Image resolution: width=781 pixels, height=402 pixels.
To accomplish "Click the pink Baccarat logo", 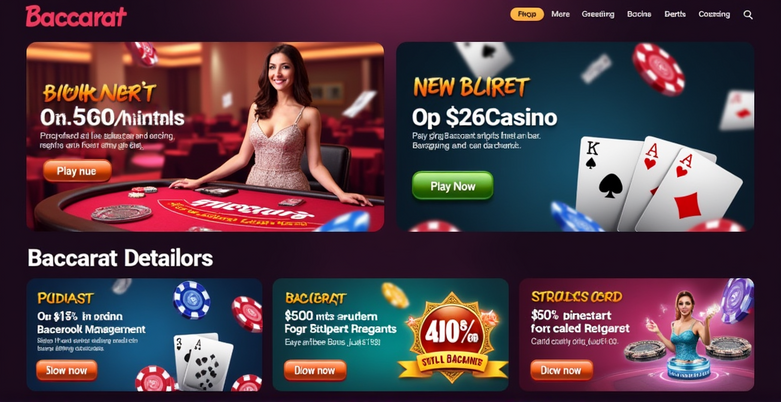I will click(76, 16).
